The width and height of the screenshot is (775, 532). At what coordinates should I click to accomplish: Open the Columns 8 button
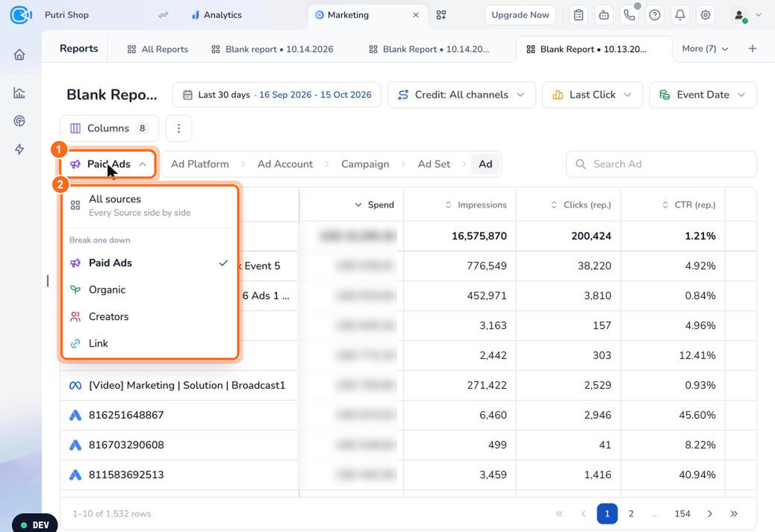109,128
